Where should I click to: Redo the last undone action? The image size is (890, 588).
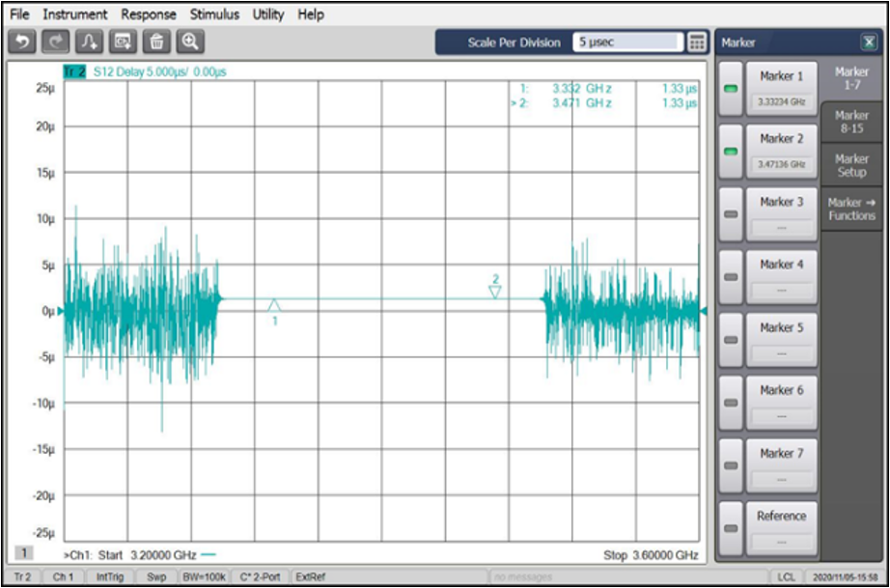54,41
